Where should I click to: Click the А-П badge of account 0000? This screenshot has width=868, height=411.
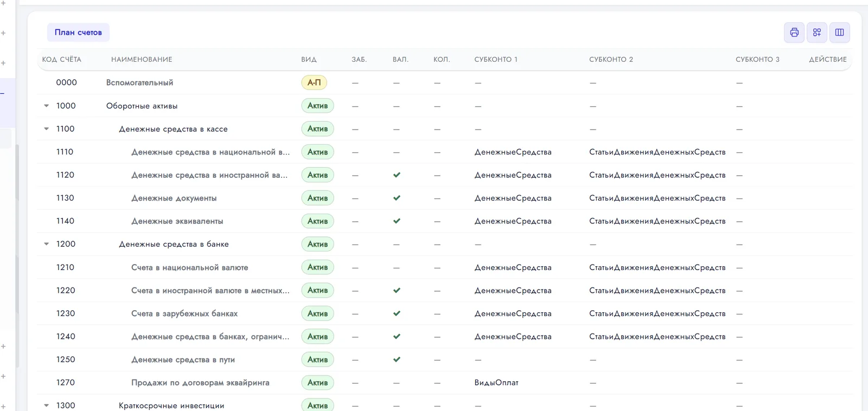tap(314, 82)
